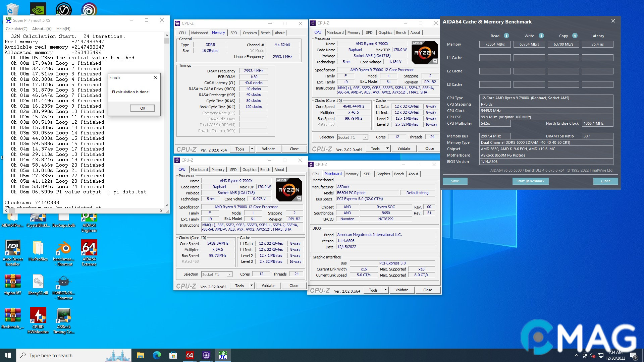Dismiss the Pi calculation dialog with OK
The image size is (644, 362).
143,108
